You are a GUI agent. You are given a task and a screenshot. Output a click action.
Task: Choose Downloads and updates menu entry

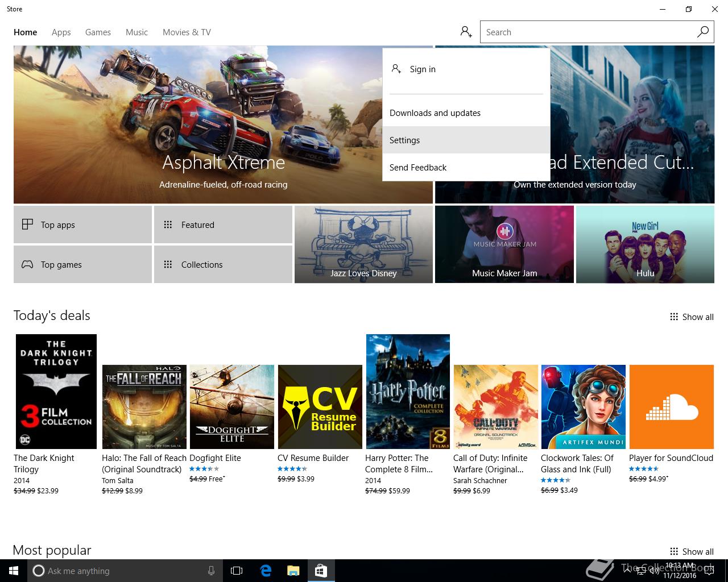point(435,113)
